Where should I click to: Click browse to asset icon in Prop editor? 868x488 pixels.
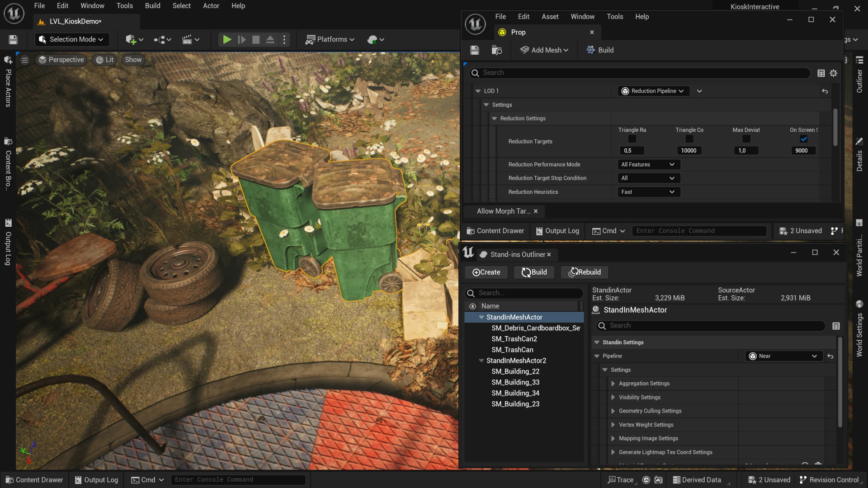496,50
